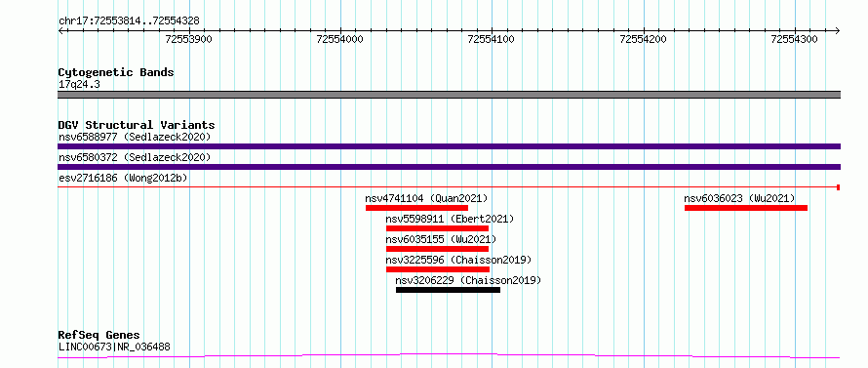Viewport: 868px width, 368px height.
Task: Open the LINC00673|NR_036488 gene label
Action: coord(114,348)
